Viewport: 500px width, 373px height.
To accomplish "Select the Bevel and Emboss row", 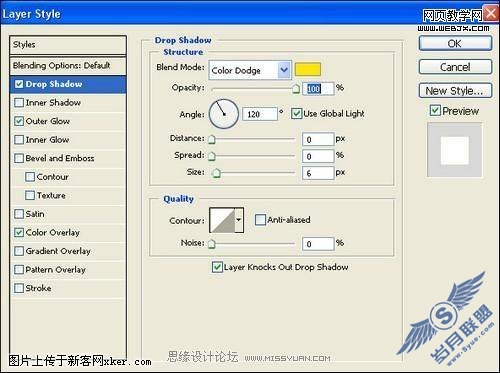I will point(68,158).
